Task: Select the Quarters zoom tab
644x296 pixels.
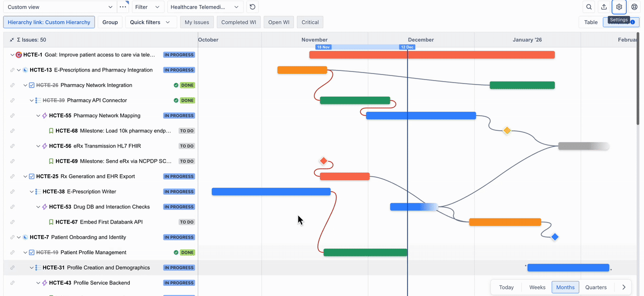Action: click(596, 287)
